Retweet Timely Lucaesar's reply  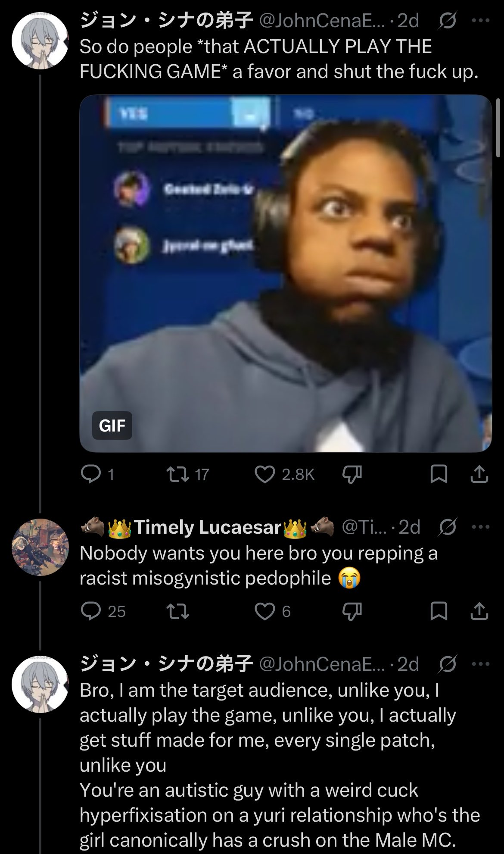(x=178, y=611)
